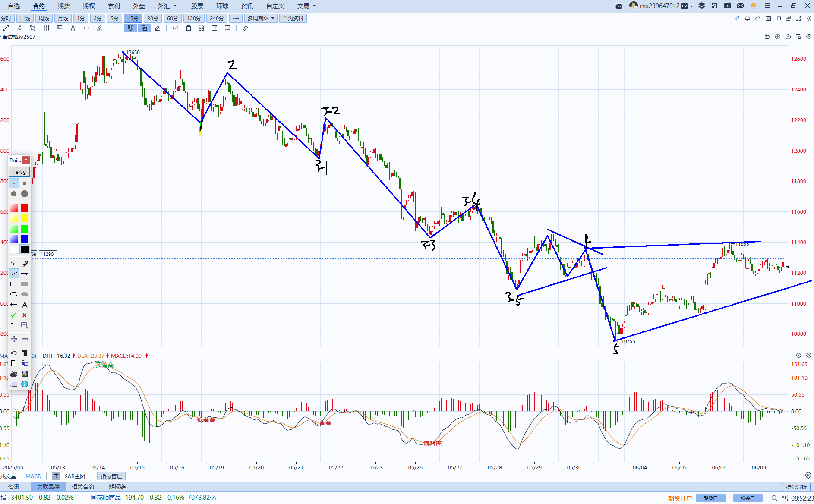Toggle the overlapping-squares button next to the magnet
This screenshot has height=504, width=814.
pyautogui.click(x=144, y=28)
